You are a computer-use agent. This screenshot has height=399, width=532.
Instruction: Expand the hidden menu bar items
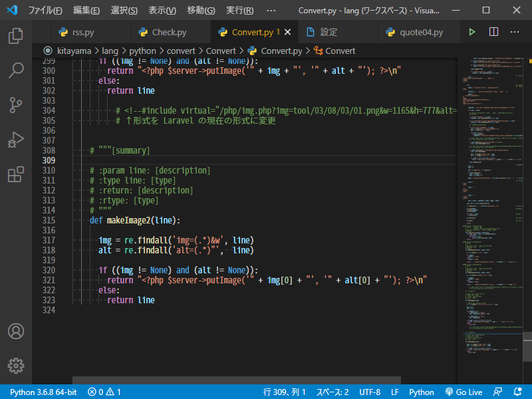[271, 11]
